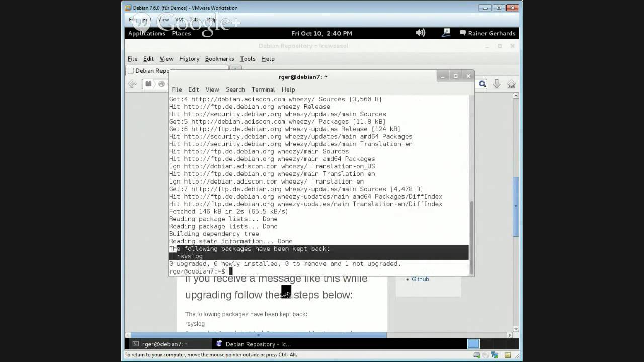Open Iceweasel Tools menu

coord(248,59)
